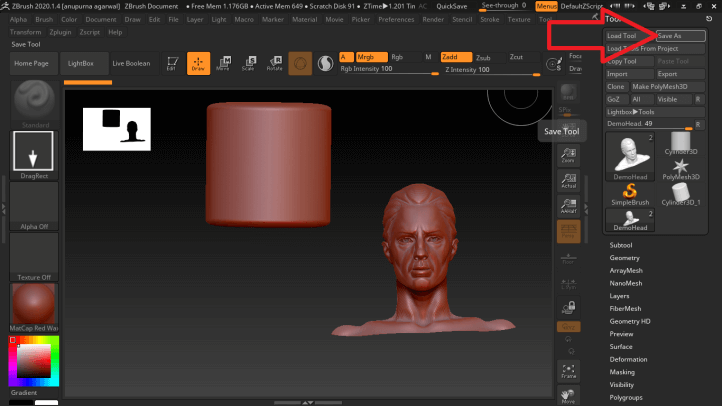Viewport: 722px width, 406px height.
Task: Expand the Deformation section
Action: point(628,359)
